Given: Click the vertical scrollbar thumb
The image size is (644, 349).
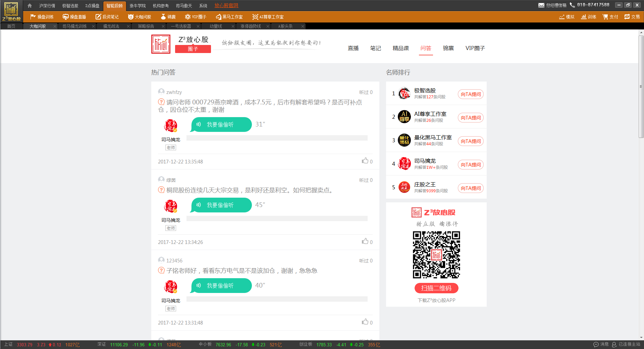Looking at the screenshot, I should (641, 87).
